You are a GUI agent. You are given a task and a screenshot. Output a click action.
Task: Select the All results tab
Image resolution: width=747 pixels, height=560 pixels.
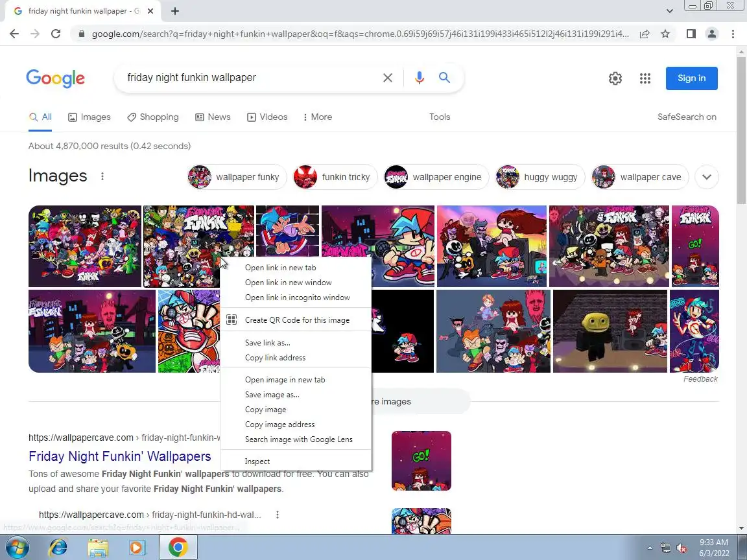tap(40, 117)
